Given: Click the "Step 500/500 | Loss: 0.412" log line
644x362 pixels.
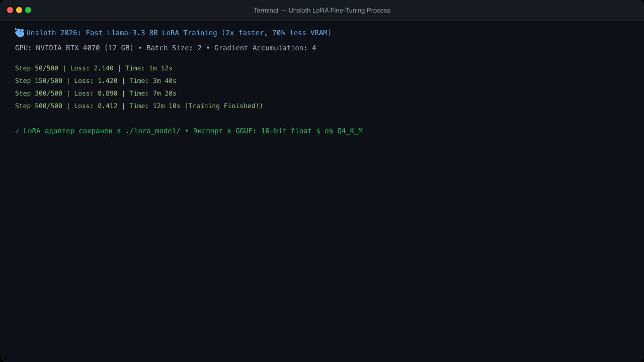Looking at the screenshot, I should click(139, 106).
